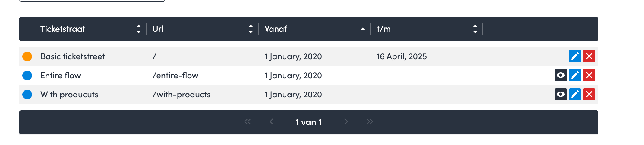Select the Basic ticketstreet name
Image resolution: width=644 pixels, height=145 pixels.
click(72, 56)
